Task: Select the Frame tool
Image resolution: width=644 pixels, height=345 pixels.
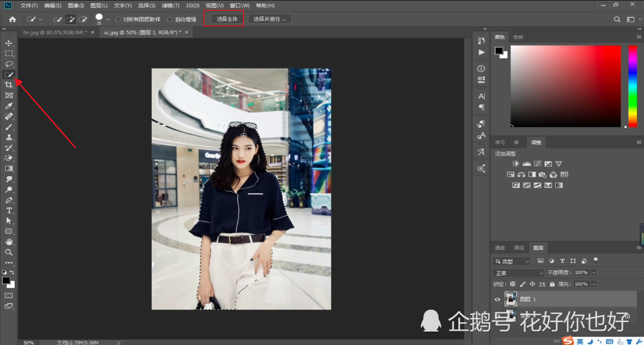Action: coord(9,95)
